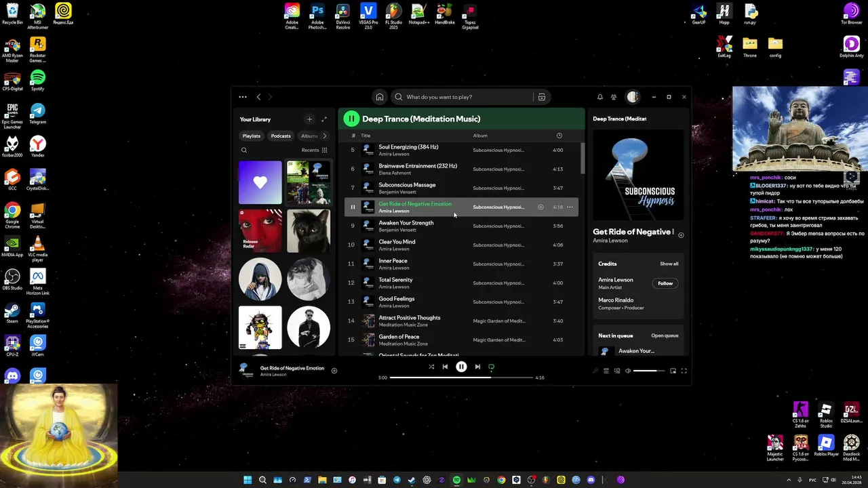868x488 pixels.
Task: Open Windows Start menu
Action: coord(248,480)
